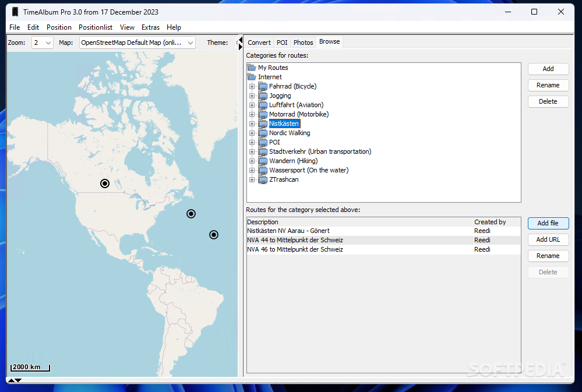Expand the Nistkästen category
Image resolution: width=582 pixels, height=392 pixels.
(252, 123)
